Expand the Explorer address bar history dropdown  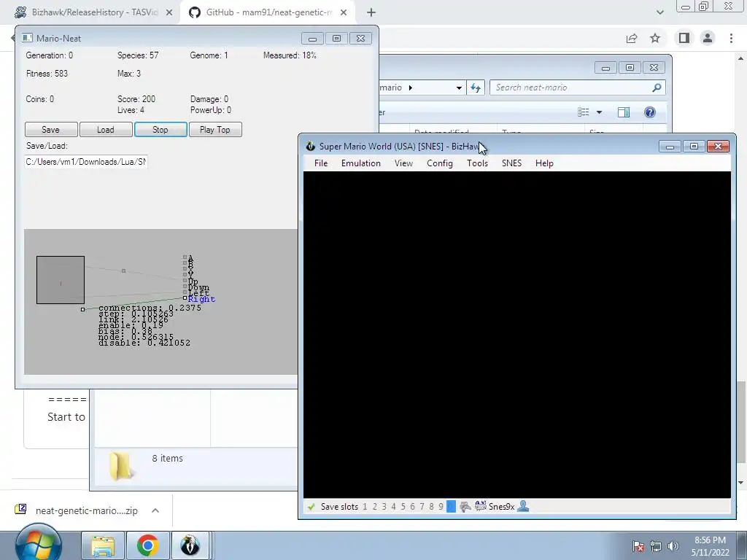459,87
